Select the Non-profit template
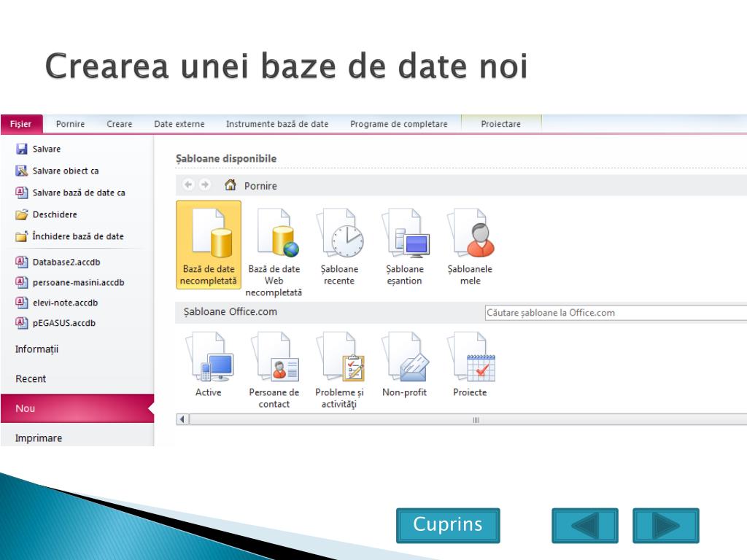Image resolution: width=747 pixels, height=560 pixels. [404, 365]
